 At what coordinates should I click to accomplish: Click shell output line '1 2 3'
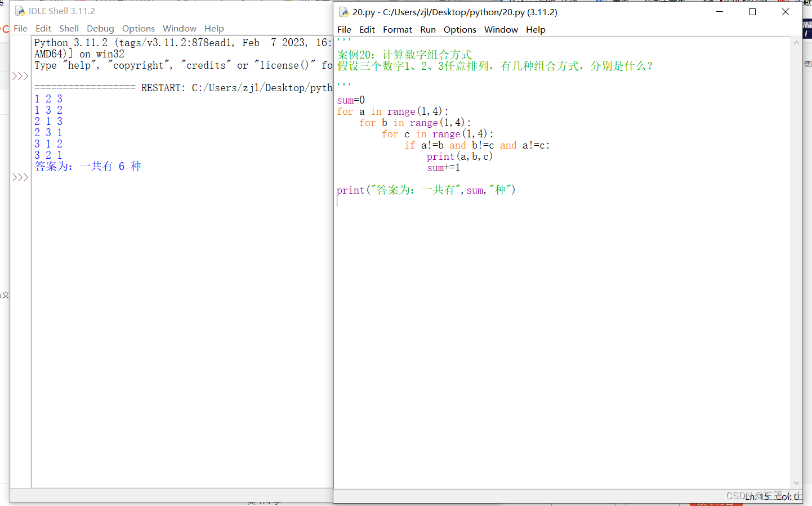[48, 98]
